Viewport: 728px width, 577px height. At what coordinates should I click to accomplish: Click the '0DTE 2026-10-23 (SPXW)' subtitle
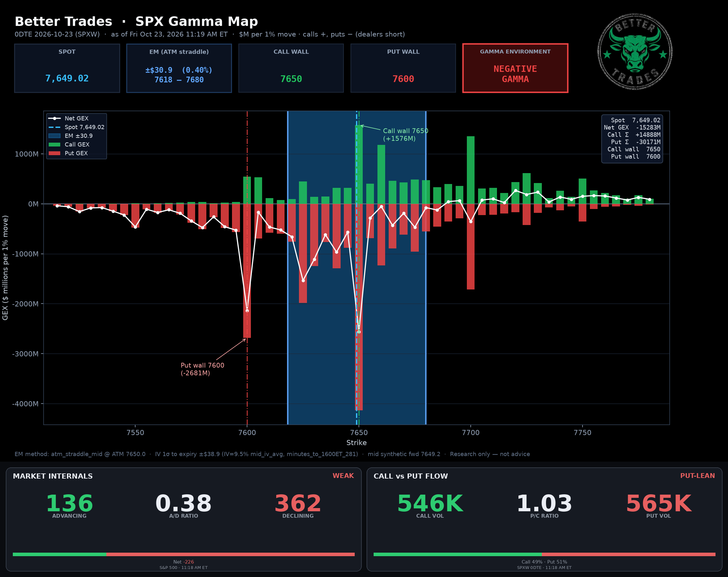pos(57,34)
